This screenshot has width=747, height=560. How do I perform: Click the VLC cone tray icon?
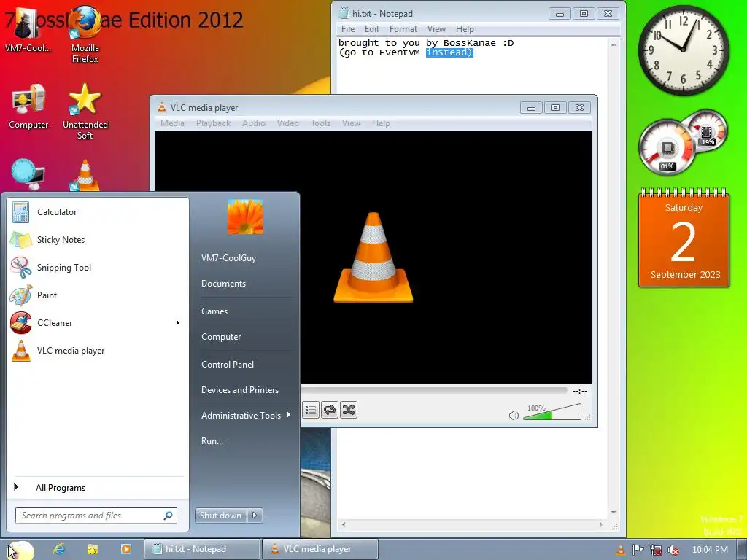(x=620, y=550)
